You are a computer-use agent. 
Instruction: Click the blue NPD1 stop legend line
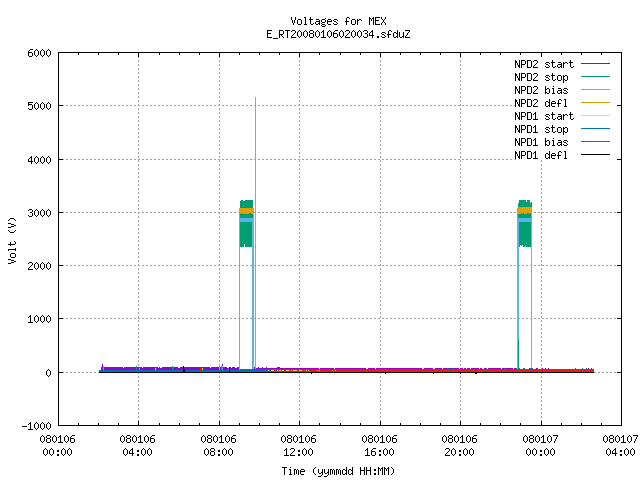(595, 129)
